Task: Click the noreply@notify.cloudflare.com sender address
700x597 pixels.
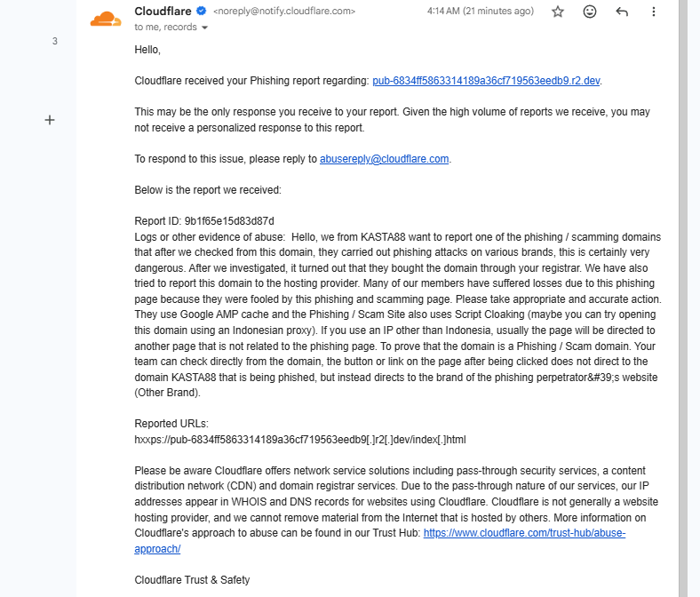Action: point(284,12)
